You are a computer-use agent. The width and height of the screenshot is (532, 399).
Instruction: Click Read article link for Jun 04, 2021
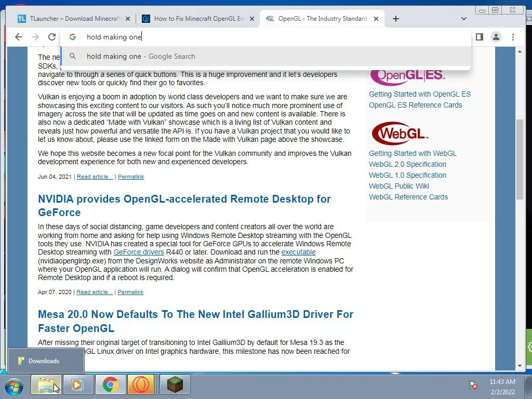(95, 177)
